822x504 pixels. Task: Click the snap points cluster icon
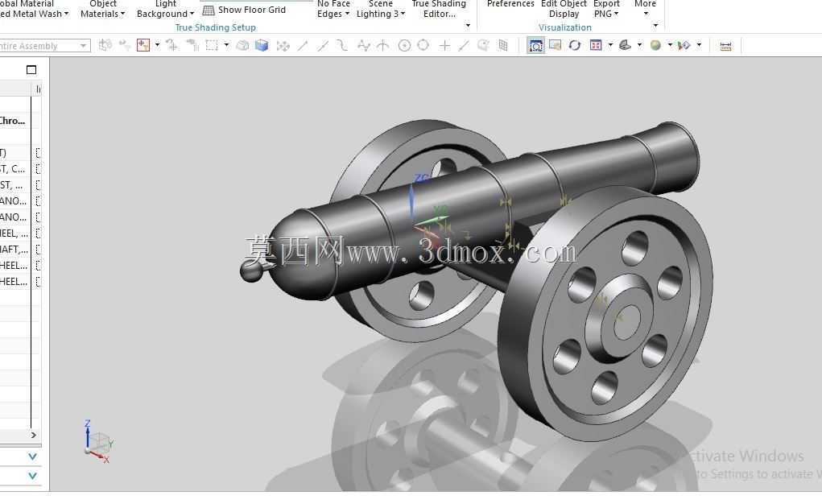[x=283, y=46]
